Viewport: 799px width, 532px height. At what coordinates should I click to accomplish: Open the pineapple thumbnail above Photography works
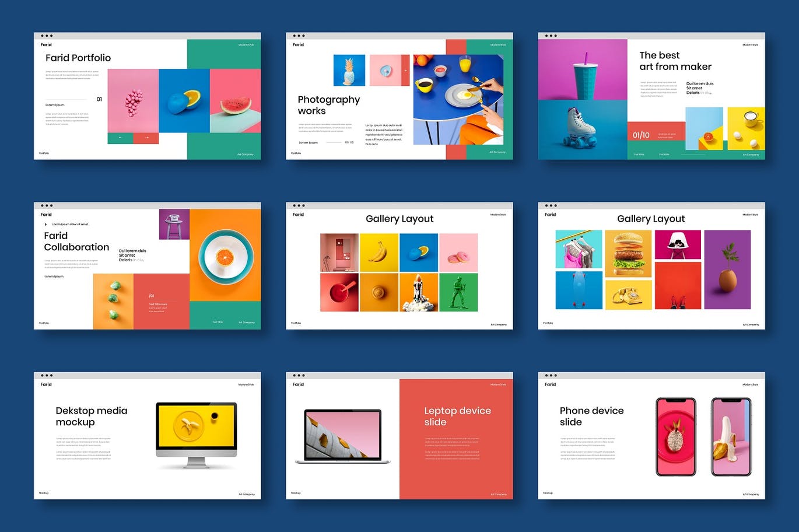(x=349, y=71)
